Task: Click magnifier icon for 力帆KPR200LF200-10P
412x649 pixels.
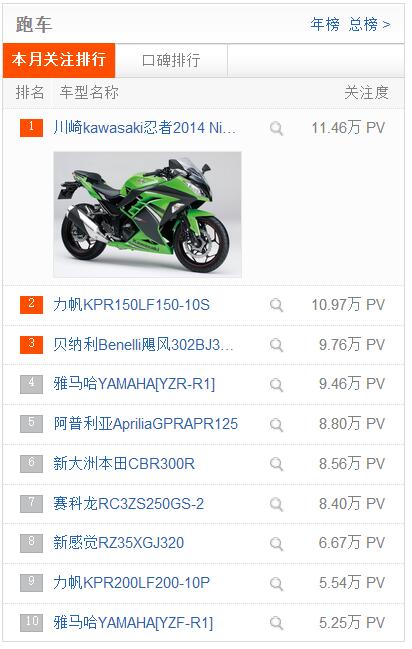Action: click(276, 584)
